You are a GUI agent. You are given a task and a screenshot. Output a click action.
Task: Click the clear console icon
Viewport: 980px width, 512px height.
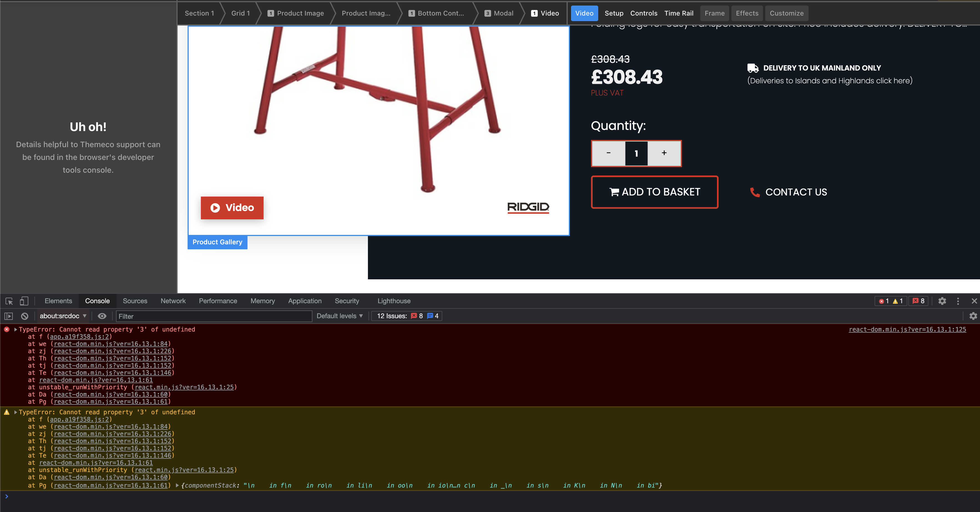25,316
